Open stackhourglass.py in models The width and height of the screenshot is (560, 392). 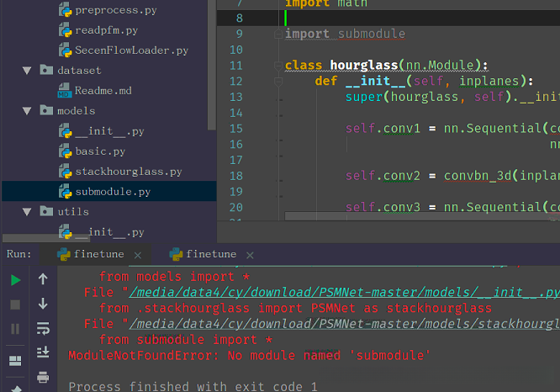click(129, 172)
